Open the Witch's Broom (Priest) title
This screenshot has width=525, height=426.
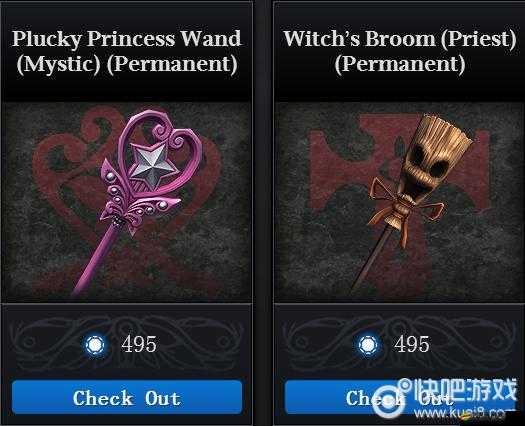tap(400, 51)
